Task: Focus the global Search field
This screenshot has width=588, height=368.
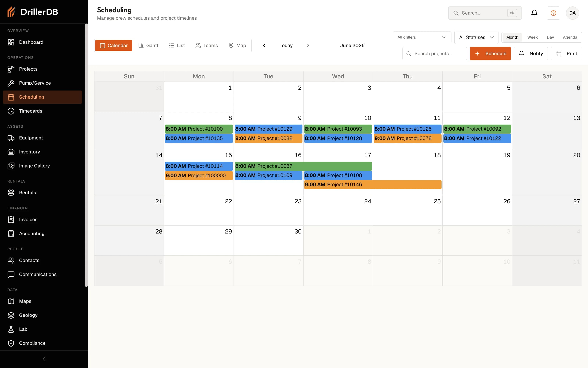Action: (485, 13)
